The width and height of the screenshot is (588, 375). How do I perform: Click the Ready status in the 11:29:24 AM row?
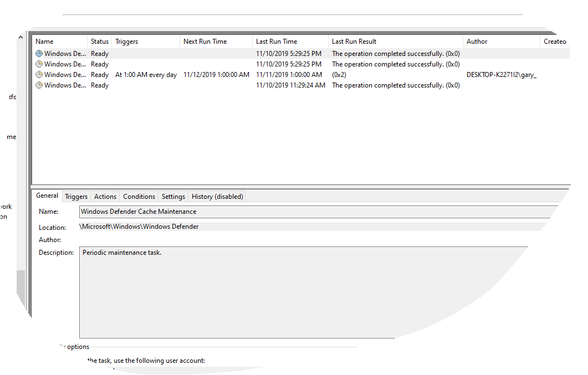(x=100, y=85)
